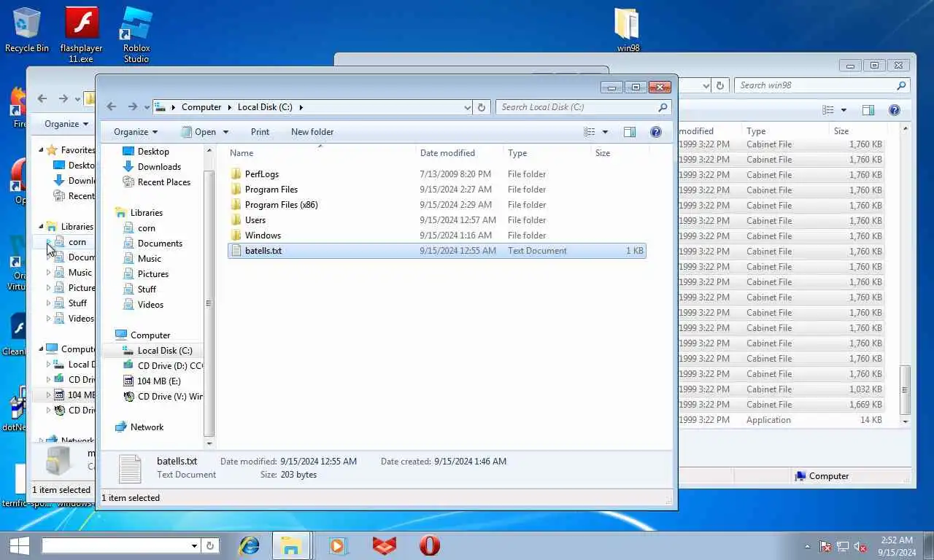
Task: Open the Recycle Bin desktop icon
Action: click(26, 29)
